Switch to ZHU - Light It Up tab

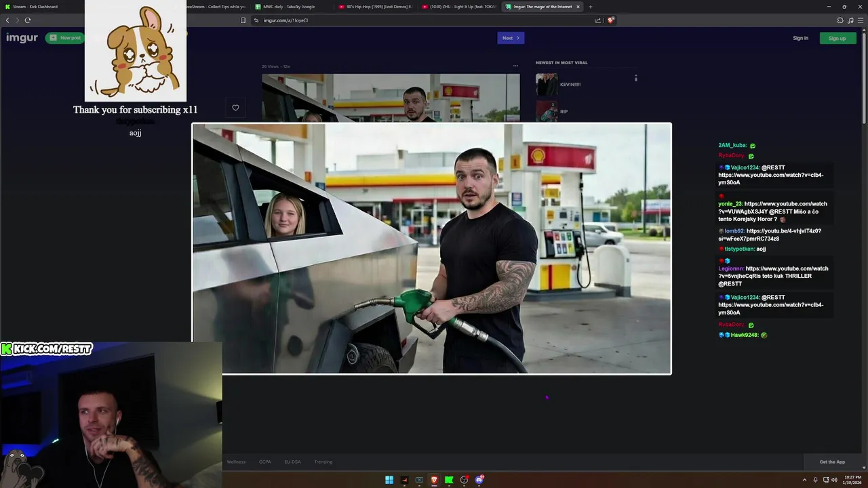(458, 7)
